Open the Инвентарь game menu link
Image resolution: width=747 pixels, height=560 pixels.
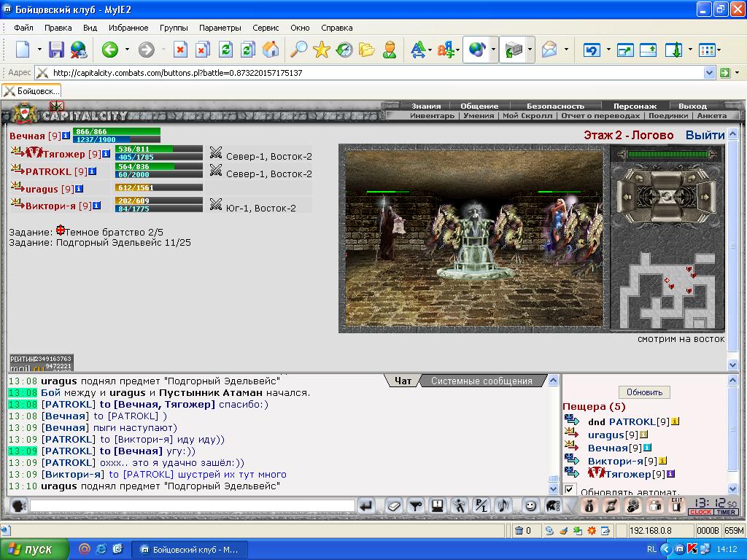pyautogui.click(x=432, y=116)
